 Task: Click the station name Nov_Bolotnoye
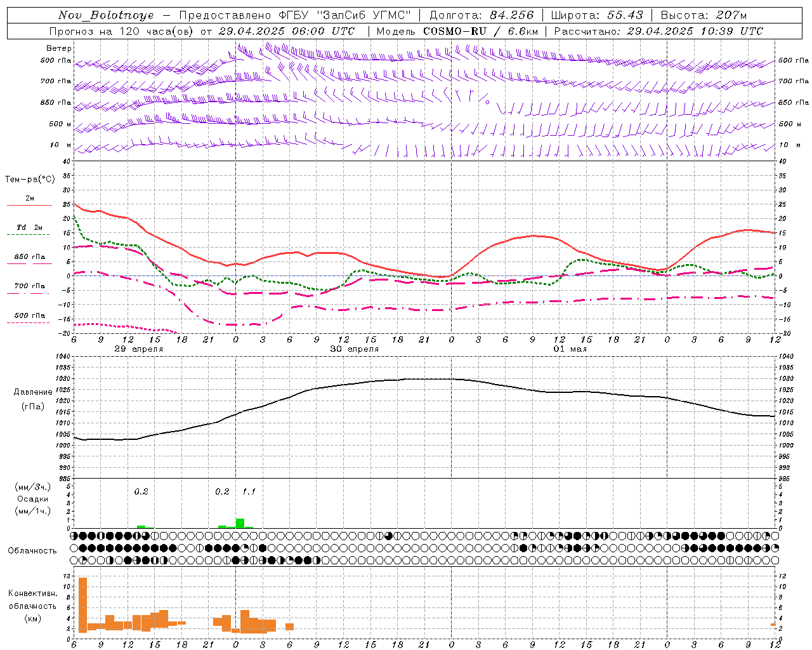click(x=106, y=15)
